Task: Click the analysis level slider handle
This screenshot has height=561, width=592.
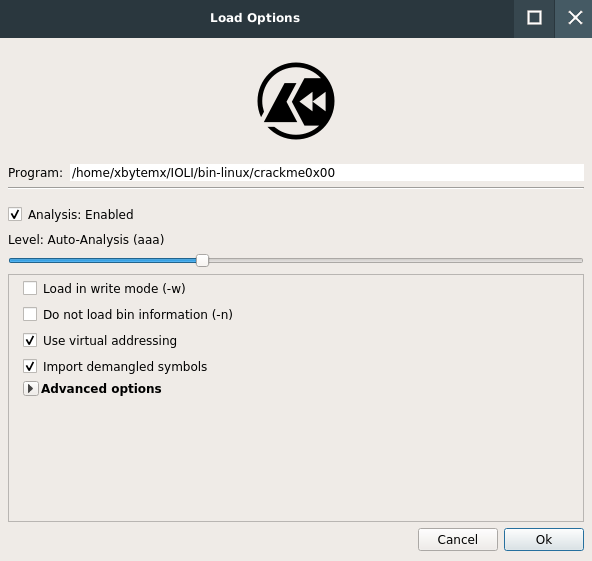Action: pyautogui.click(x=202, y=260)
